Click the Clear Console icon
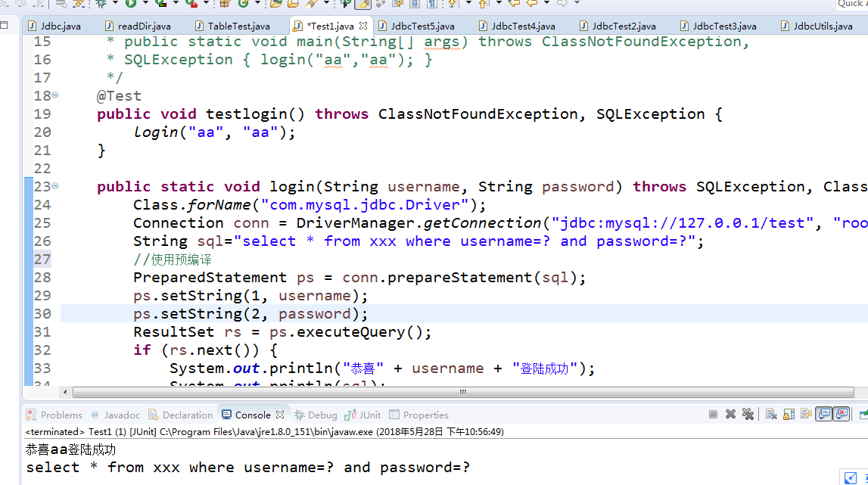Viewport: 868px width, 485px height. (771, 414)
